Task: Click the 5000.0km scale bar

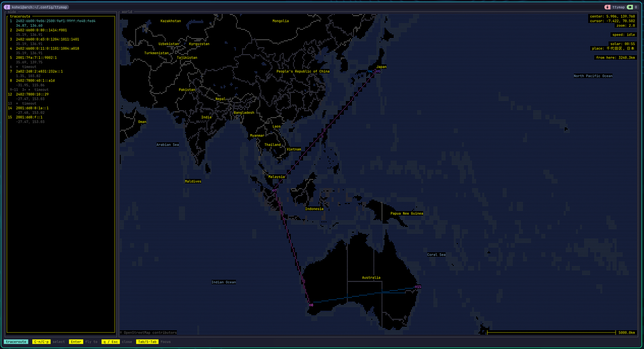Action: 561,333
